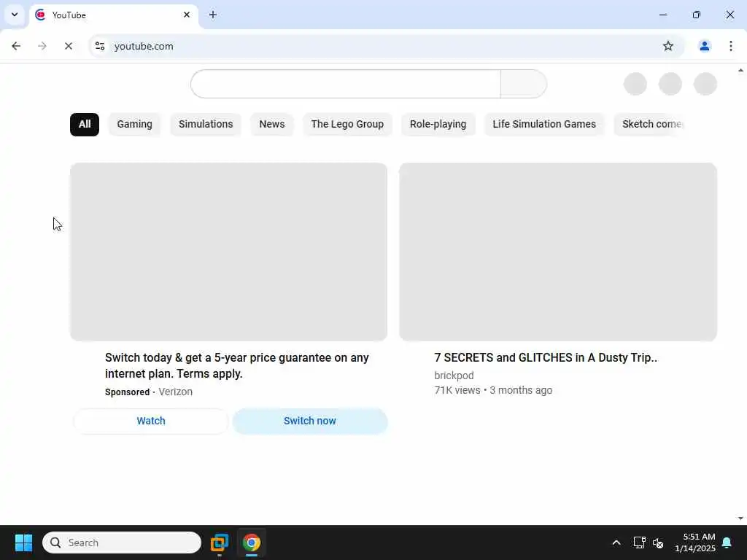Click the Watch button
Viewport: 747px width, 560px height.
coord(151,421)
